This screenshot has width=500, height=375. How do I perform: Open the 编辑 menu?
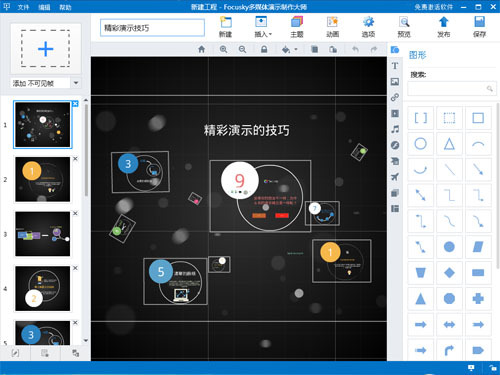tap(44, 7)
